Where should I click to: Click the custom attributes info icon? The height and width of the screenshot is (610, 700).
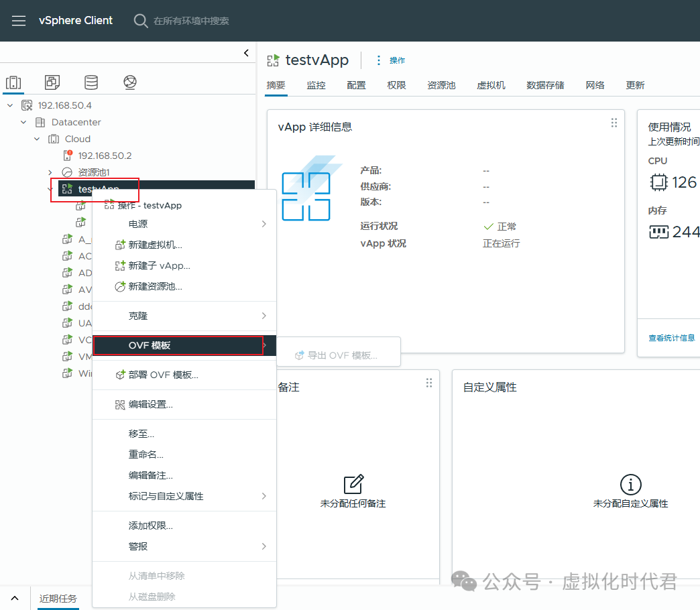coord(631,484)
